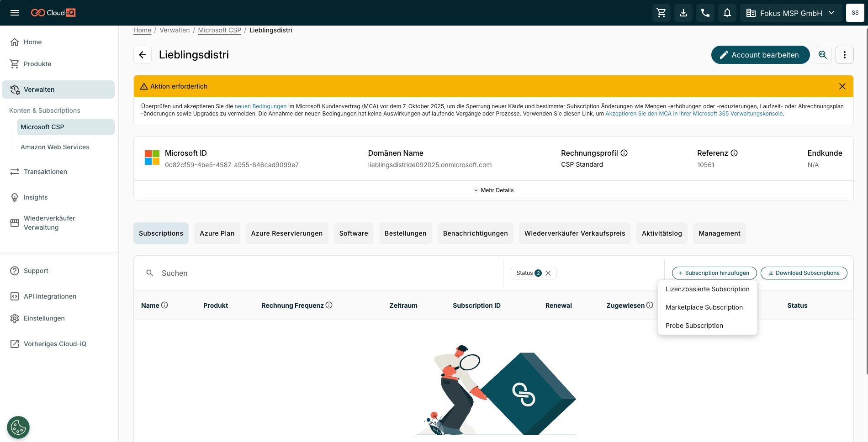Click the download icon in top bar
The width and height of the screenshot is (868, 442).
(683, 13)
